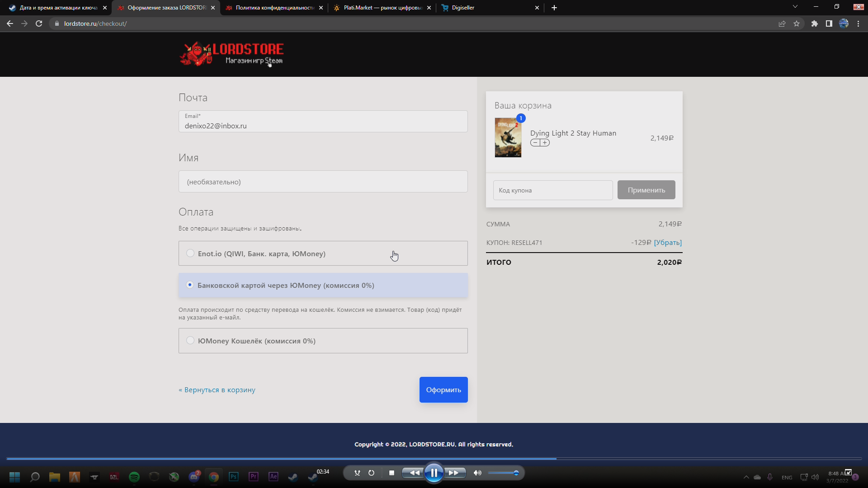Open After Effects from the taskbar
The image size is (868, 488).
tap(274, 477)
